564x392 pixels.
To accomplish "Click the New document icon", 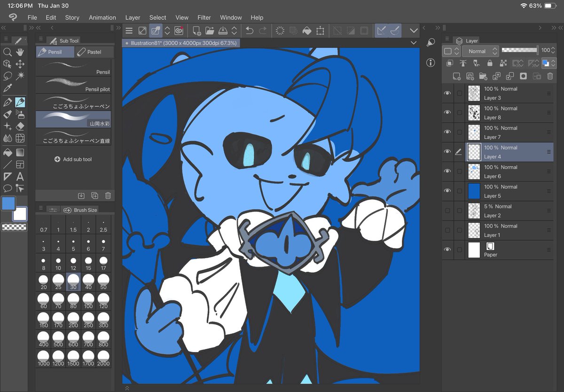I will (197, 31).
